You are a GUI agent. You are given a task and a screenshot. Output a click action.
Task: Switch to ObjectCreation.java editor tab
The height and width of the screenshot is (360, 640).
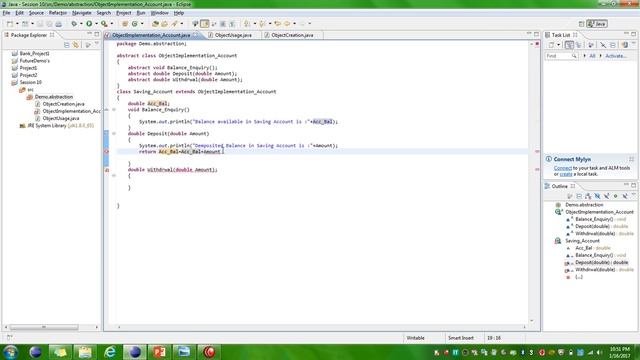[x=292, y=35]
